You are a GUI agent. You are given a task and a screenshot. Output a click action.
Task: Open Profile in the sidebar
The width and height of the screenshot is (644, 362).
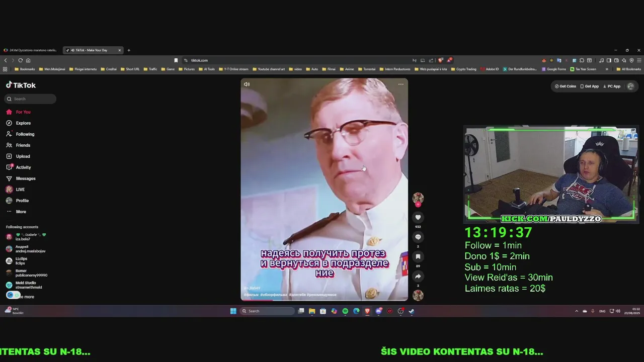(22, 201)
